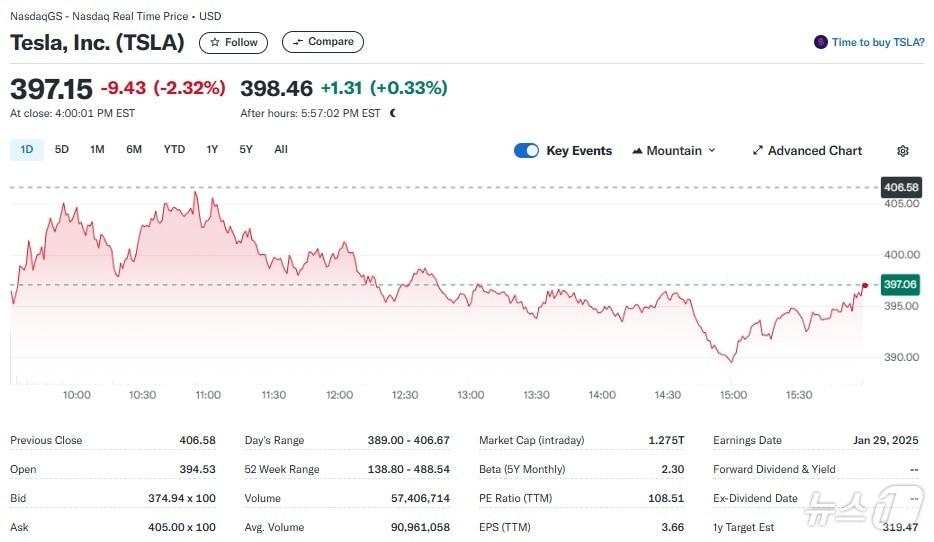The image size is (934, 542).
Task: Click the green 397.06 current price tag
Action: pos(900,285)
